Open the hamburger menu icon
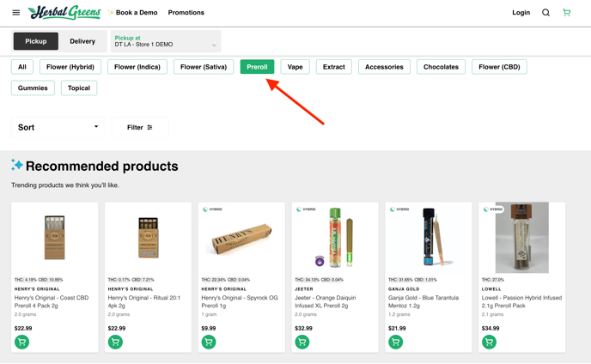 point(15,13)
